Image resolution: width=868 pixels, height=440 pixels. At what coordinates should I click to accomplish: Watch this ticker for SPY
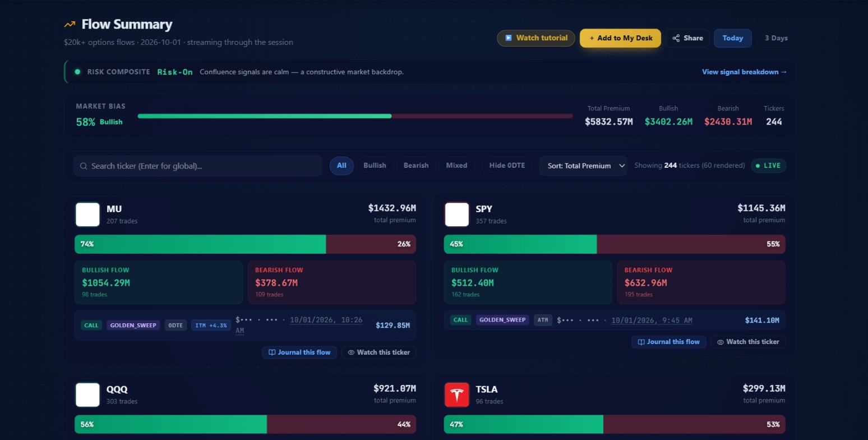tap(748, 342)
